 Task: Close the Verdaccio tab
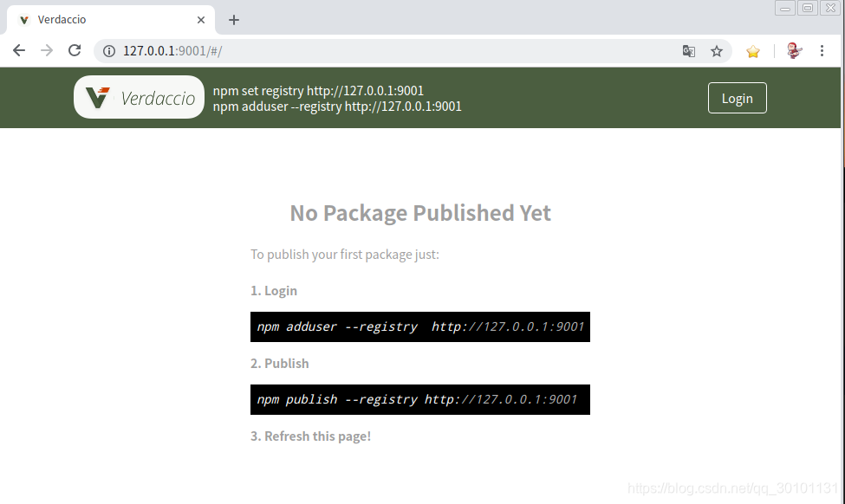(201, 20)
